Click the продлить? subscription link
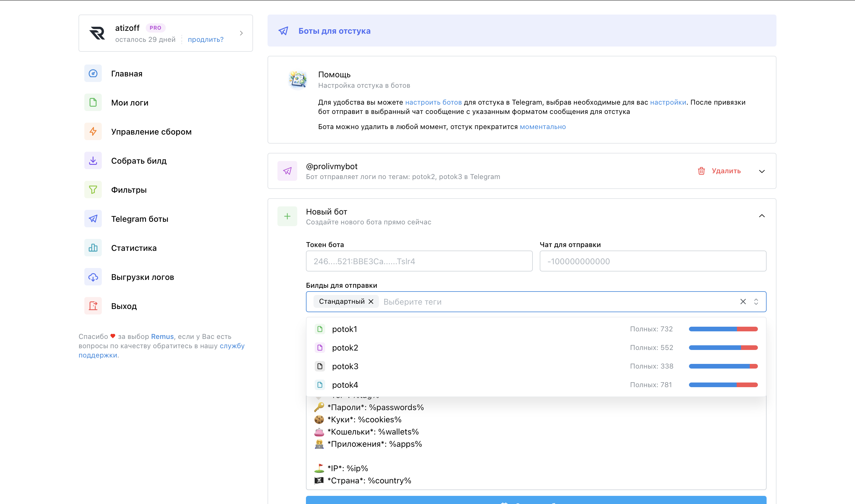Image resolution: width=855 pixels, height=504 pixels. click(x=206, y=40)
